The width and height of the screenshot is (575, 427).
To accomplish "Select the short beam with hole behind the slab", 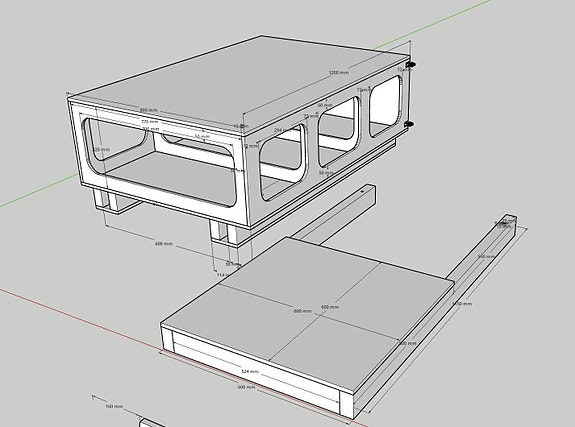I will click(x=334, y=216).
